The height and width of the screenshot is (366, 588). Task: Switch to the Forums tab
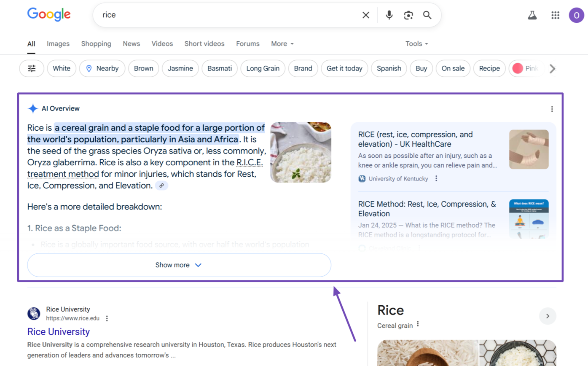click(x=248, y=44)
